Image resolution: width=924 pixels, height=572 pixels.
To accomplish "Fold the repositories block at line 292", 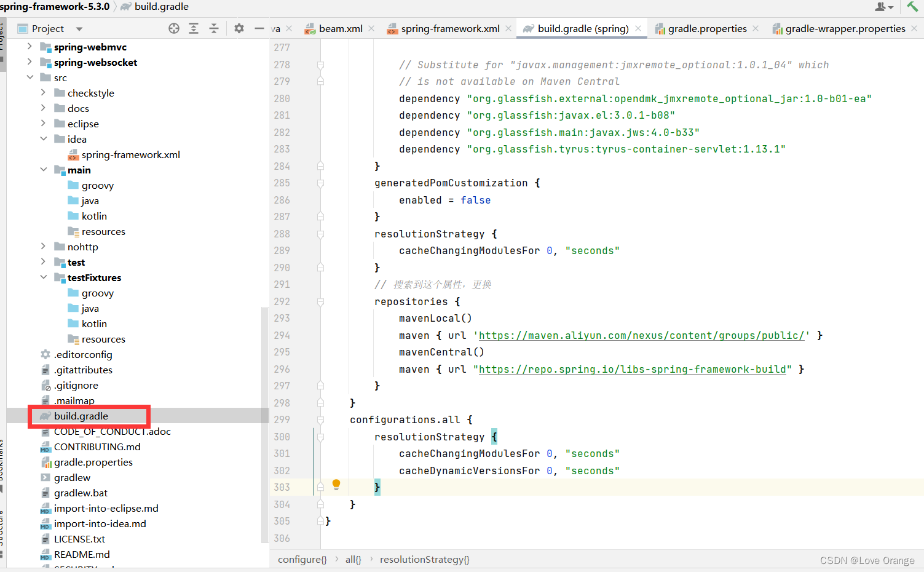I will 320,301.
